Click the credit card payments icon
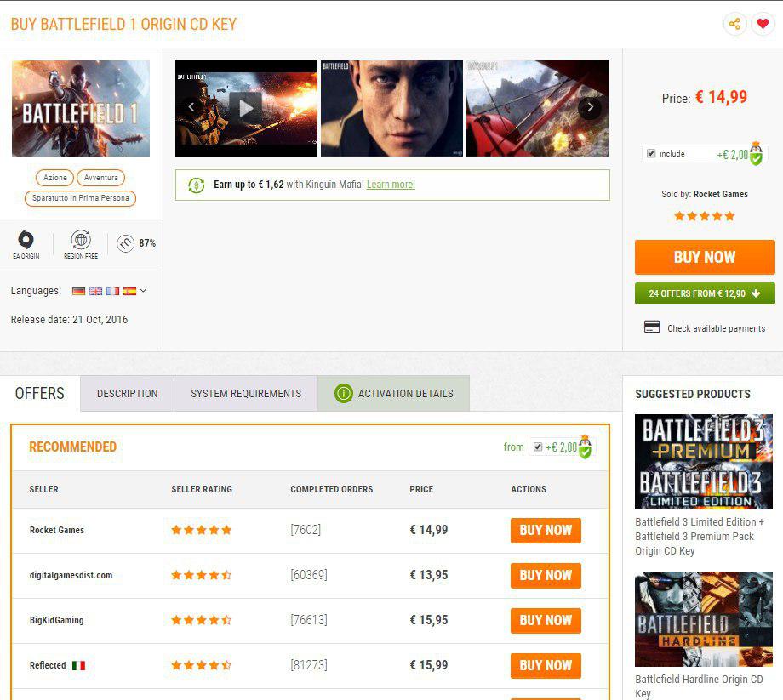Viewport: 783px width, 700px height. click(x=652, y=327)
